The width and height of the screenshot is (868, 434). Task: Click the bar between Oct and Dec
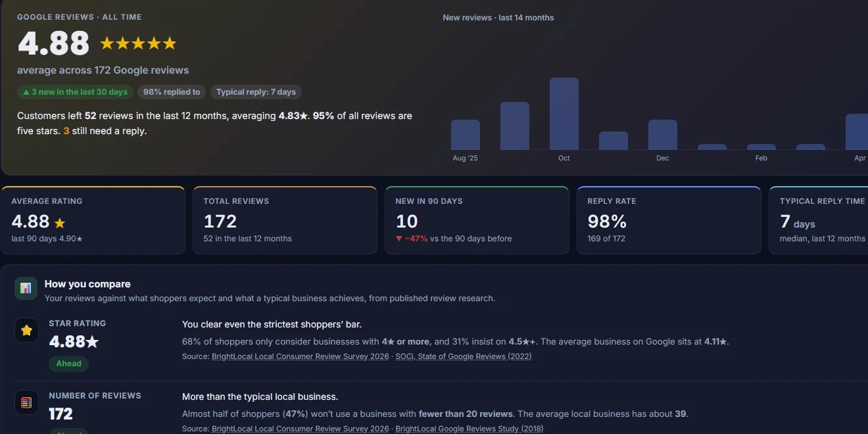pos(614,141)
